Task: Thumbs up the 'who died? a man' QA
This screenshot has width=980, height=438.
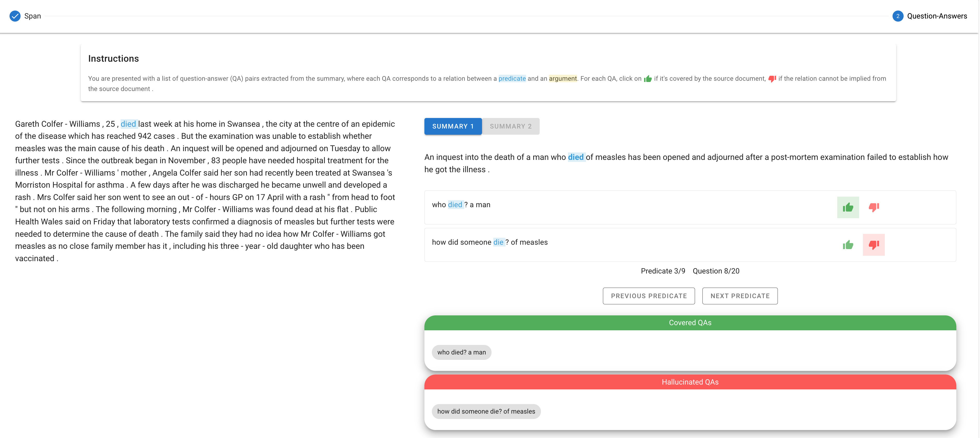Action: click(848, 207)
